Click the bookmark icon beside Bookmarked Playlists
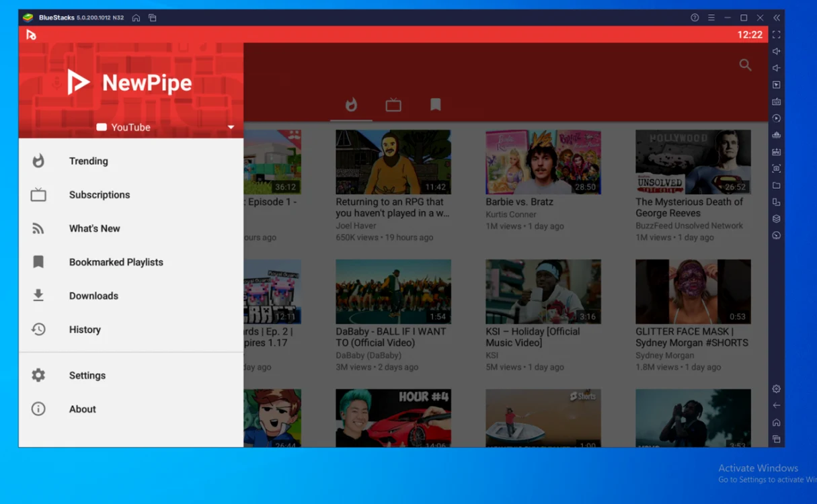This screenshot has height=504, width=817. coord(38,262)
